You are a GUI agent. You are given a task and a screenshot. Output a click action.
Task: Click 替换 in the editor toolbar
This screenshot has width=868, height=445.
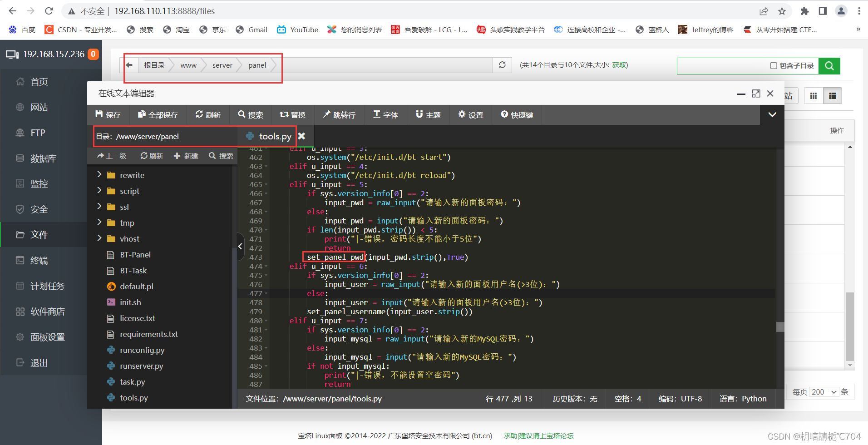point(293,115)
